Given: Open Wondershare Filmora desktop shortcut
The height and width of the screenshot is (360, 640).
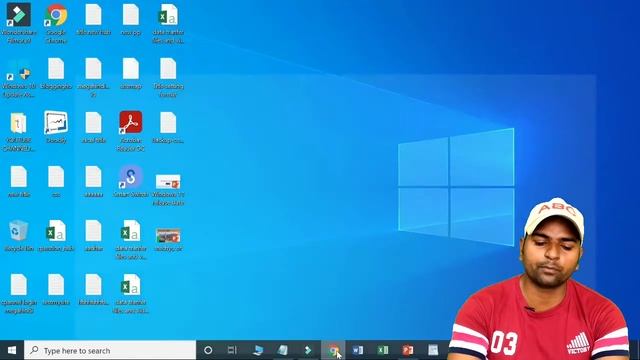Looking at the screenshot, I should [x=18, y=22].
